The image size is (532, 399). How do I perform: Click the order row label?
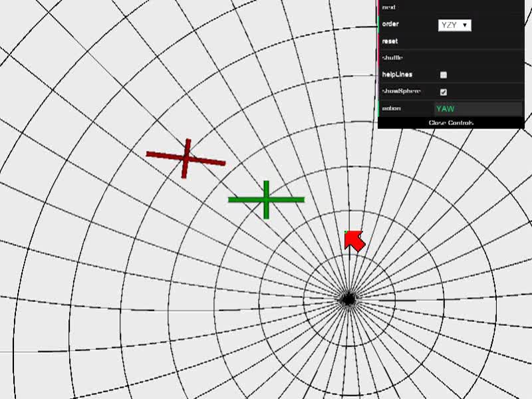[390, 24]
